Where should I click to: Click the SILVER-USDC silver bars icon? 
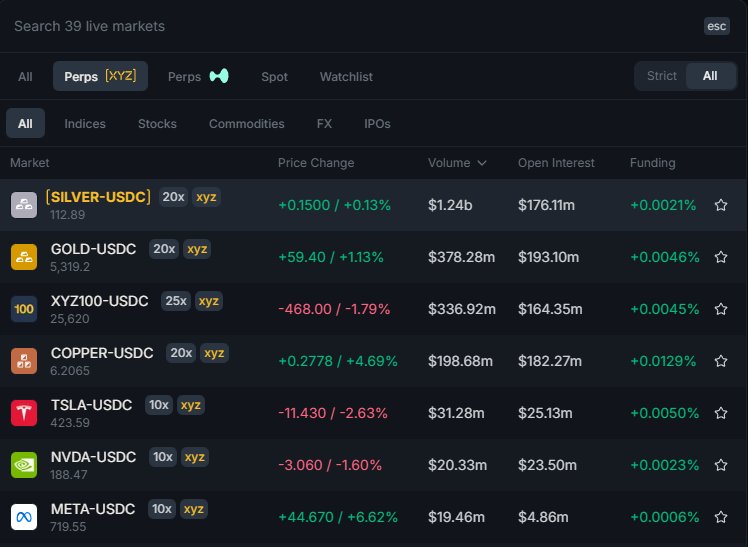tap(24, 205)
